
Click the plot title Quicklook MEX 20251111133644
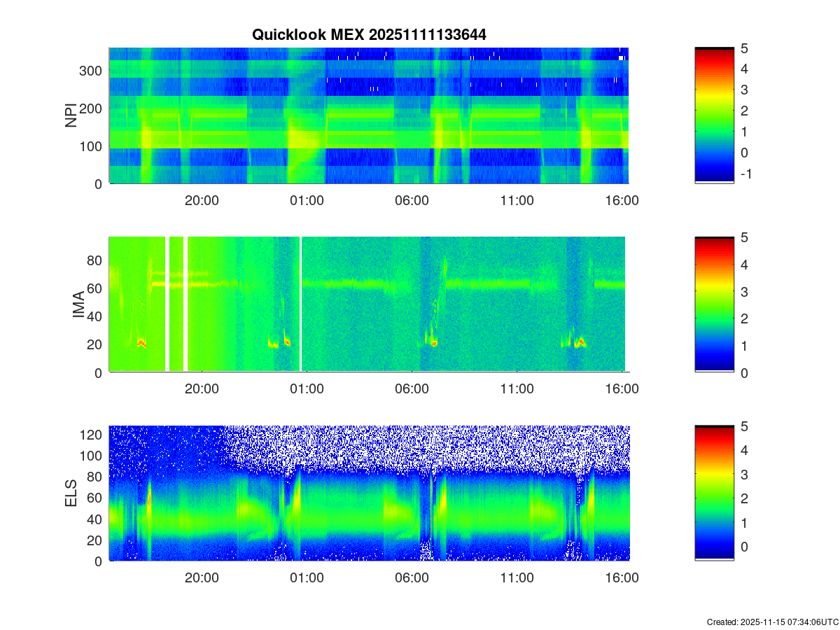[x=369, y=34]
